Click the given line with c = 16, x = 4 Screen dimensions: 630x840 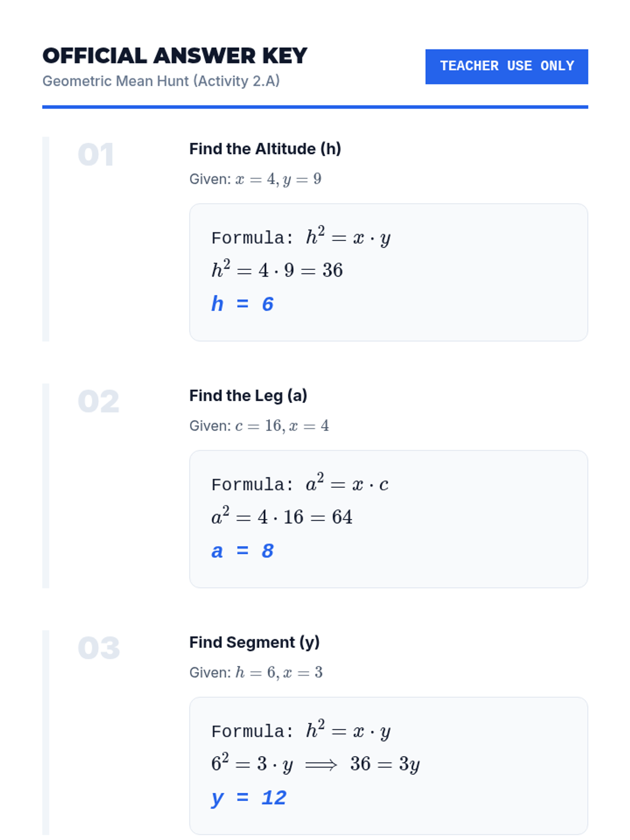coord(259,426)
